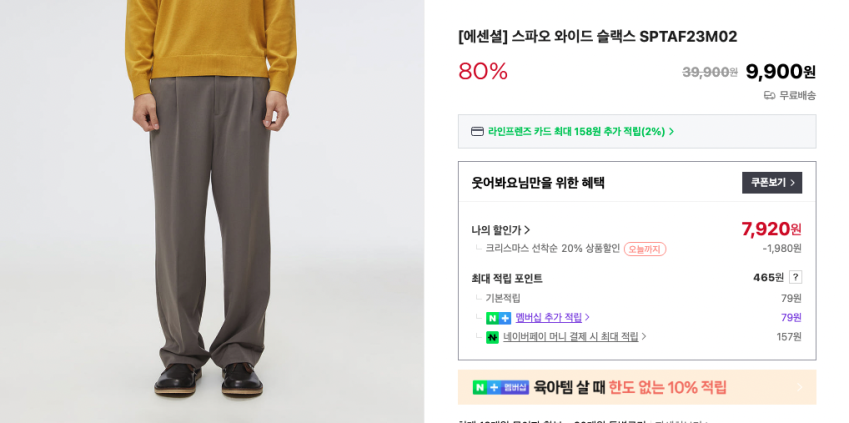Viewport: 849px width, 423px height.
Task: Open 네이버페이 머니 결제 시 최대 적립 link
Action: pyautogui.click(x=571, y=336)
